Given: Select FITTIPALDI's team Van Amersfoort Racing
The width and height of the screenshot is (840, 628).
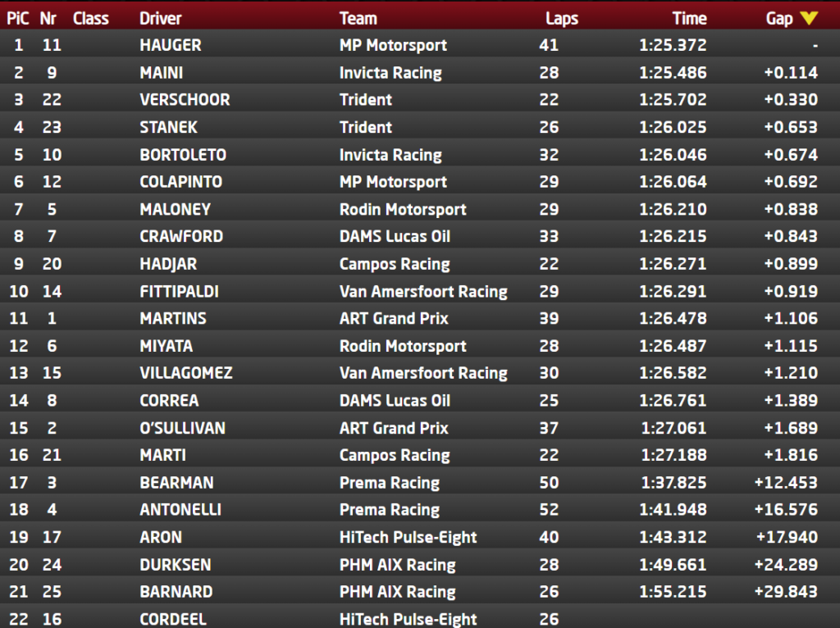Looking at the screenshot, I should [x=423, y=291].
